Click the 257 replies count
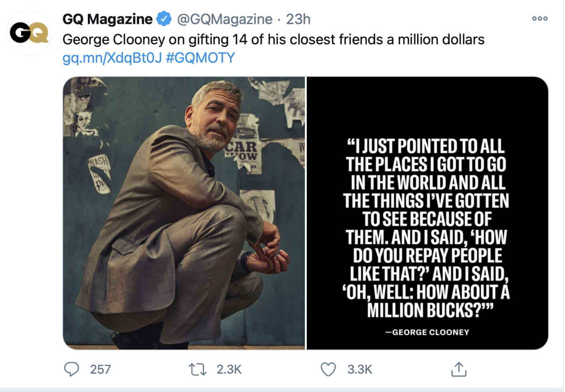The image size is (565, 392). tap(100, 369)
